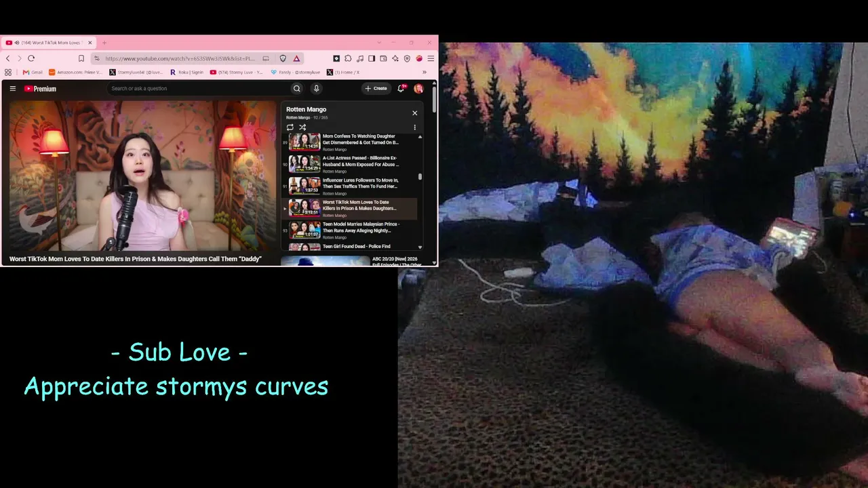
Task: Open site settings icon in address bar
Action: pyautogui.click(x=97, y=58)
